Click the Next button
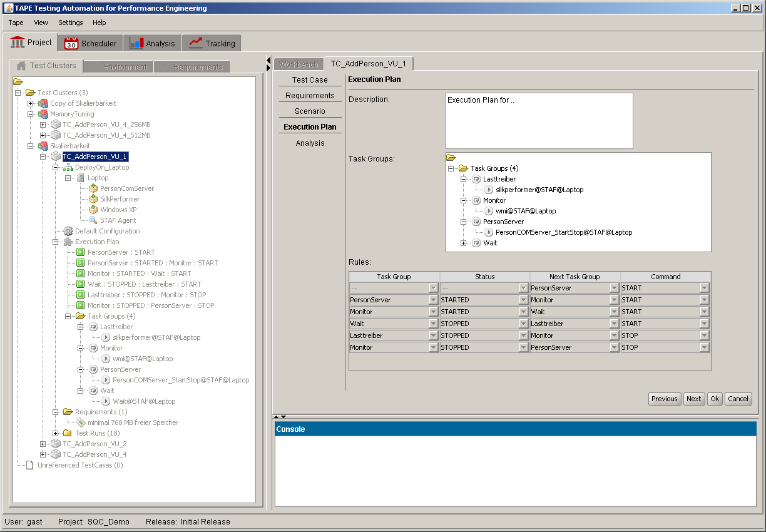The height and width of the screenshot is (532, 766). pos(693,399)
